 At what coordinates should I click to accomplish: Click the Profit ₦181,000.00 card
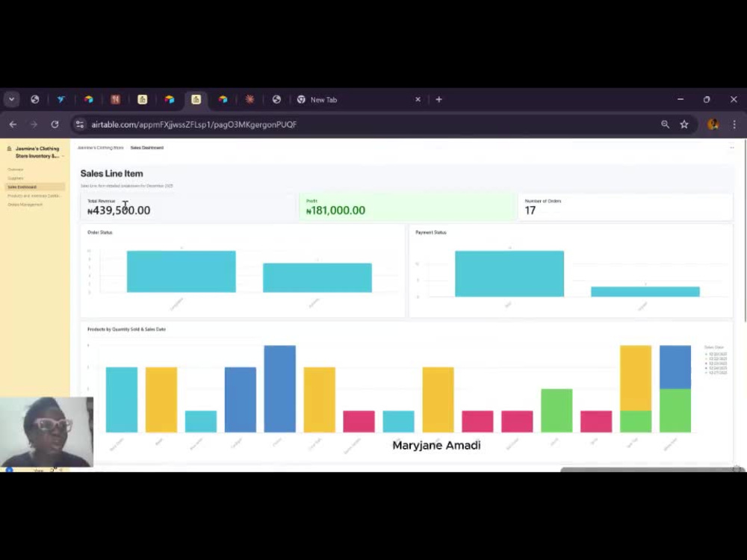coord(408,207)
